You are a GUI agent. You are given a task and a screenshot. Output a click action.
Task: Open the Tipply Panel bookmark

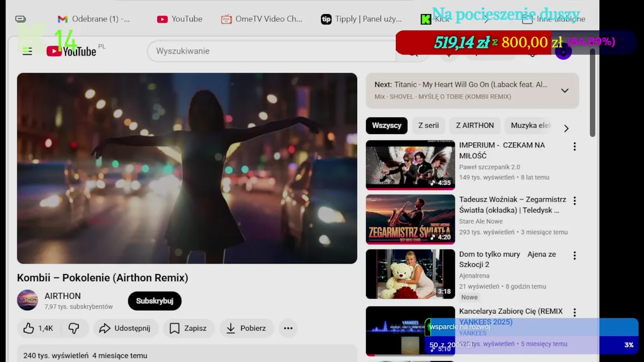coord(361,19)
